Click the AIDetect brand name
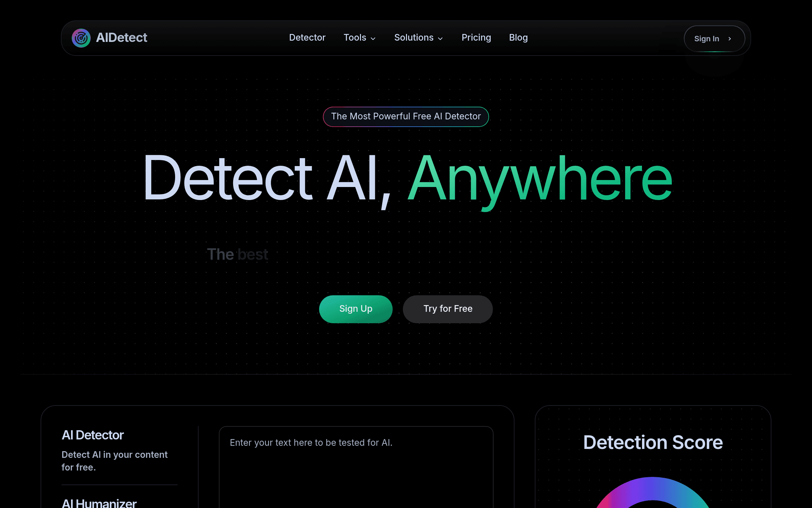This screenshot has height=508, width=812. tap(121, 38)
